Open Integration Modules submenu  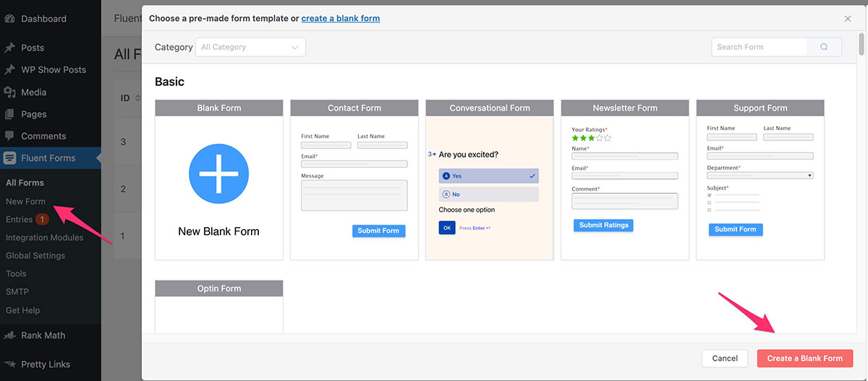coord(44,237)
